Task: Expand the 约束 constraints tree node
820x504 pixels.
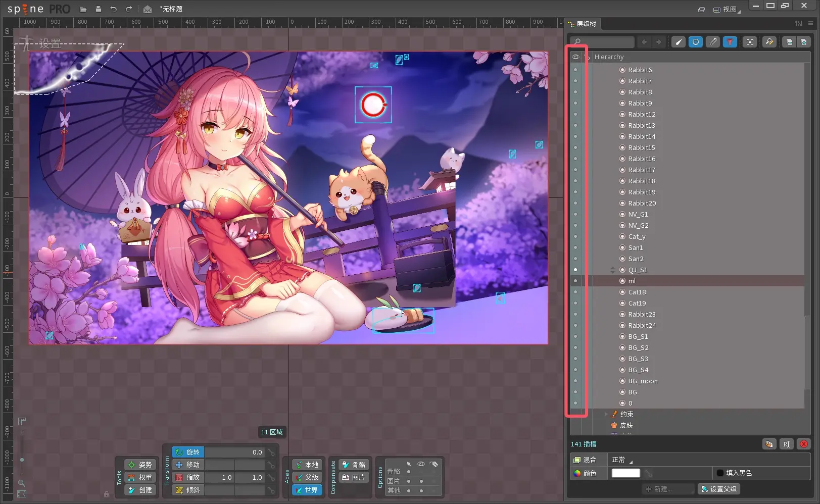Action: [606, 414]
